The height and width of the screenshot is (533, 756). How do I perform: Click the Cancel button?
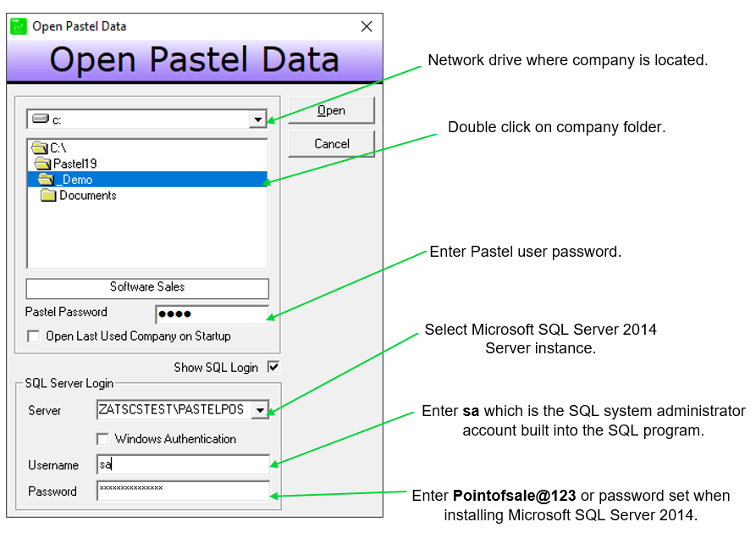pos(331,143)
